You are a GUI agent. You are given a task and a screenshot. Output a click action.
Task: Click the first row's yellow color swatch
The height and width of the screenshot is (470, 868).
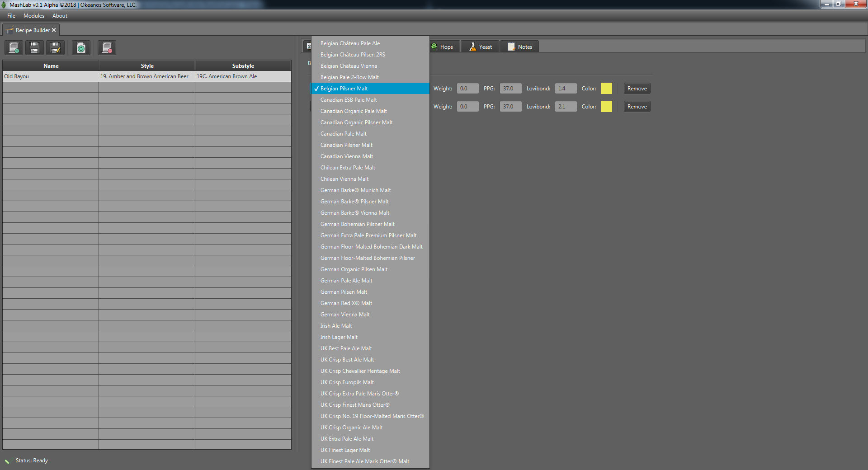(606, 89)
